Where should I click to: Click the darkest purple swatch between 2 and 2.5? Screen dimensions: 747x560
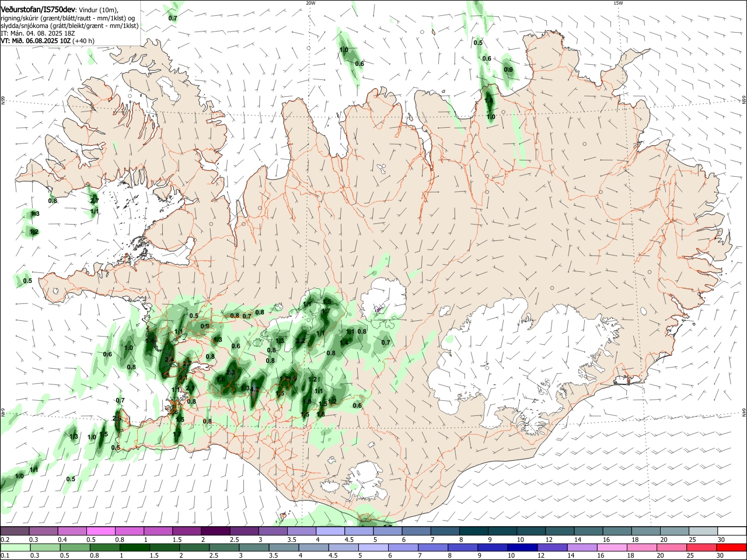click(215, 531)
